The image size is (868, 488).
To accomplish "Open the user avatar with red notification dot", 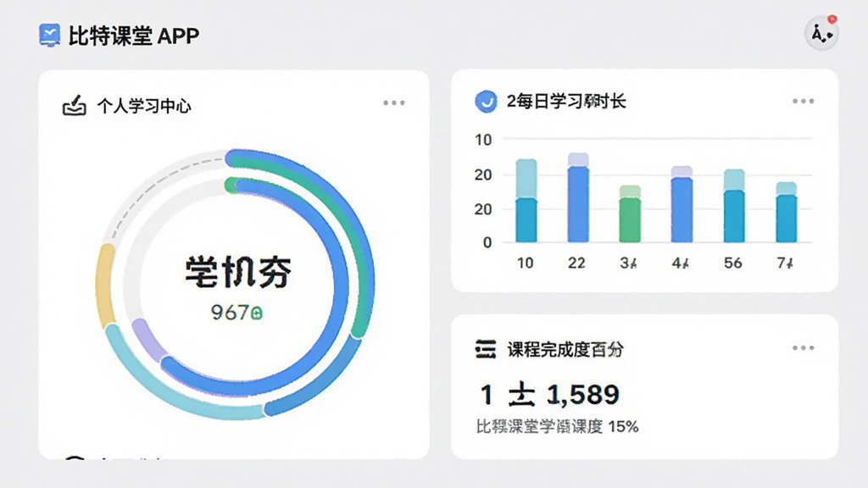I will [821, 33].
